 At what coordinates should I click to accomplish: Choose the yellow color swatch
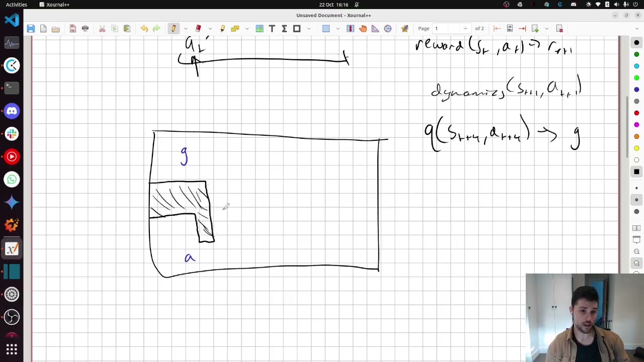point(636,148)
